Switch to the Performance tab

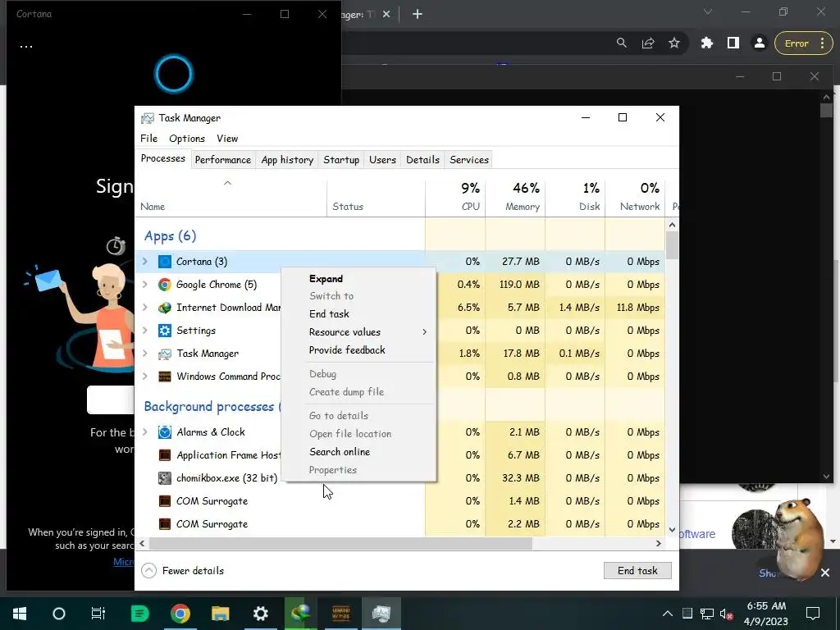point(223,160)
